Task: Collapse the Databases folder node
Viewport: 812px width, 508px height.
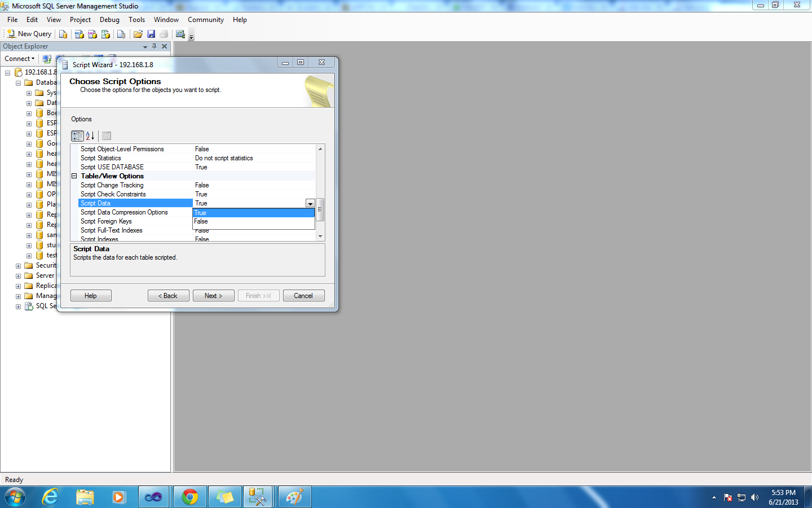Action: pyautogui.click(x=18, y=83)
